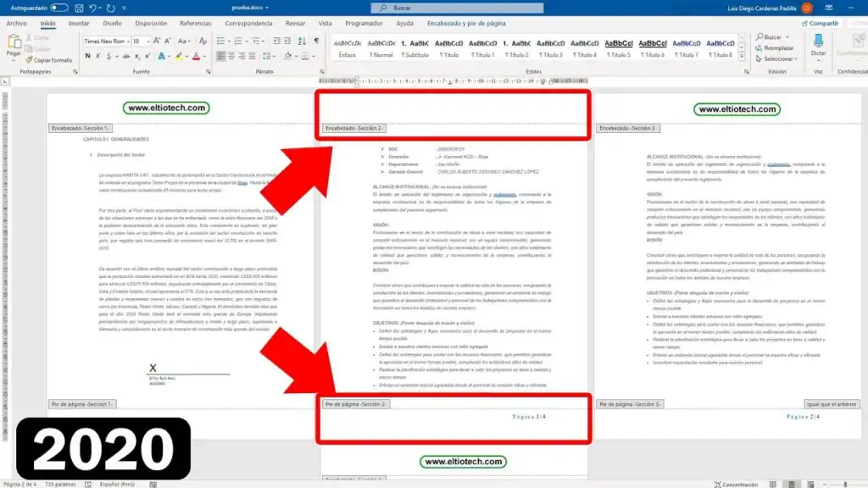The height and width of the screenshot is (488, 868).
Task: Click the Compartir button
Action: 820,23
